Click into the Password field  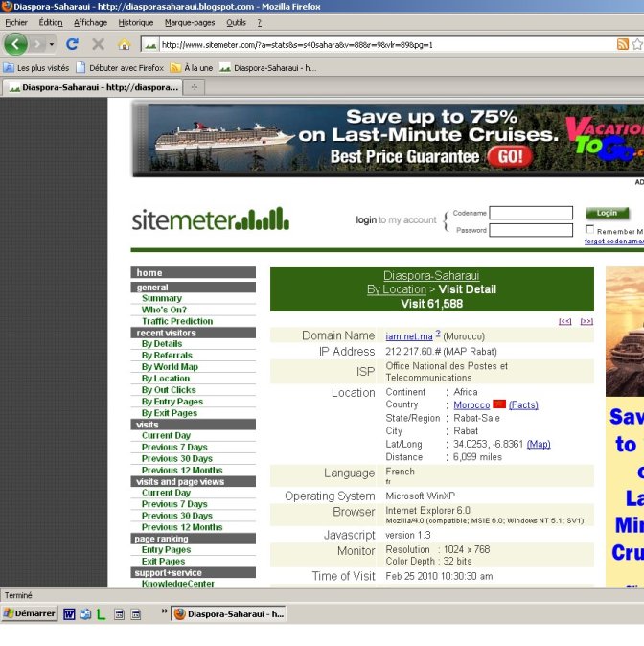tap(531, 230)
